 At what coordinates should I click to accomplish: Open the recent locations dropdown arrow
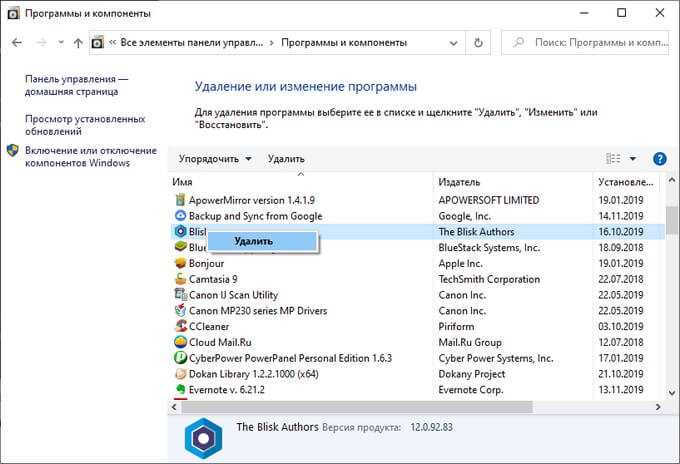coord(61,42)
